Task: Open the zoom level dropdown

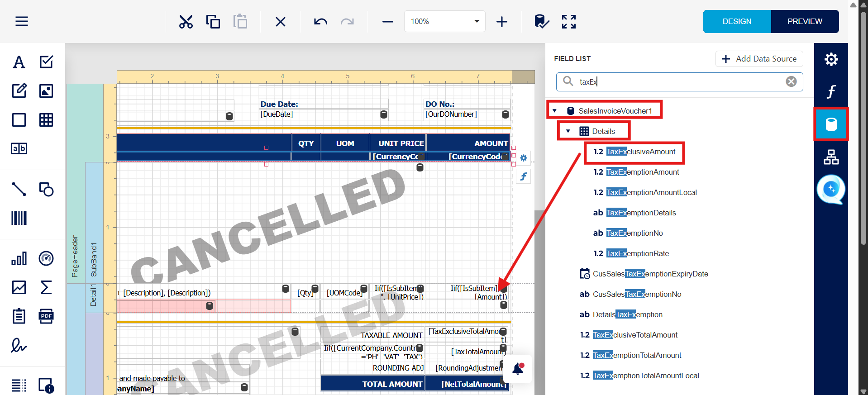Action: pyautogui.click(x=477, y=21)
